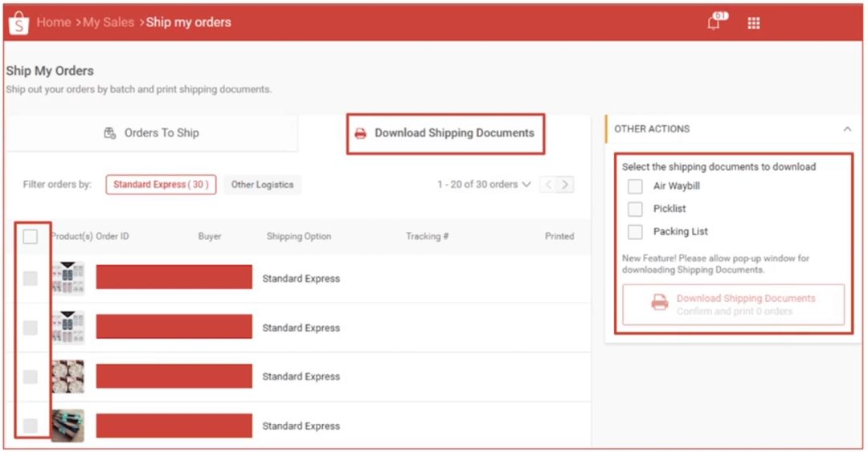
Task: Switch to the Orders To Ship tab
Action: point(152,133)
